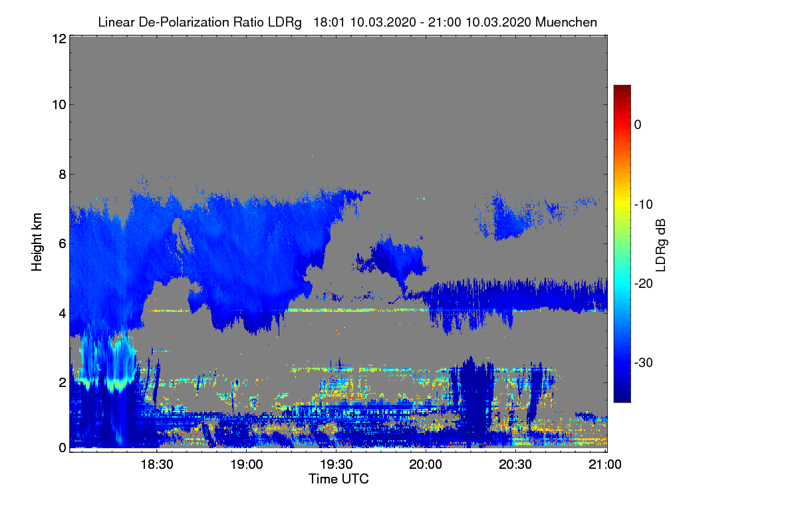Click the height tick label 10
Image resolution: width=798 pixels, height=532 pixels.
coord(58,104)
